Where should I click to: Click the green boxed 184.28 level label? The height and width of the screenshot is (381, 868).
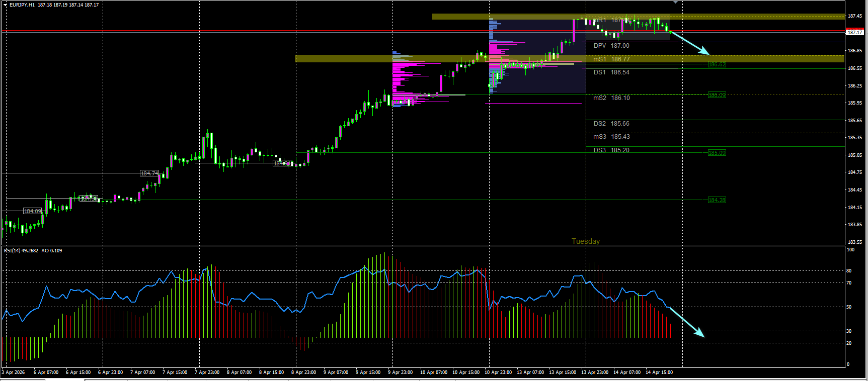coord(717,200)
